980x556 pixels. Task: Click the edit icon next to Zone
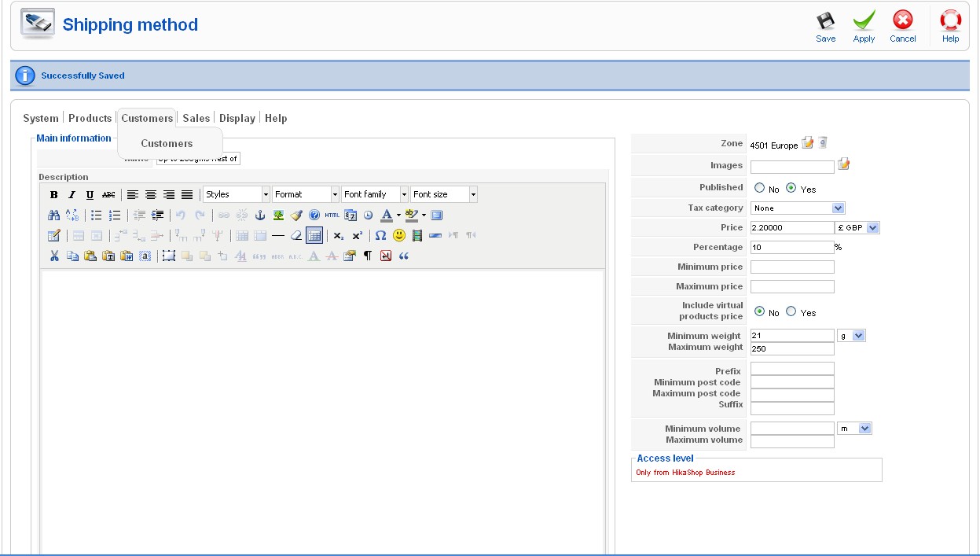[x=807, y=143]
